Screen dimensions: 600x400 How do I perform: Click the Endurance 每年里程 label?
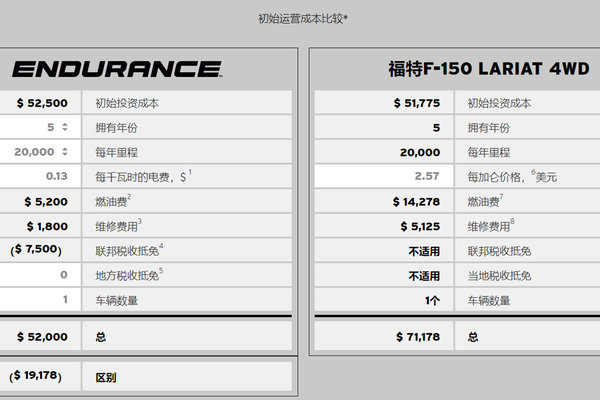tap(116, 152)
